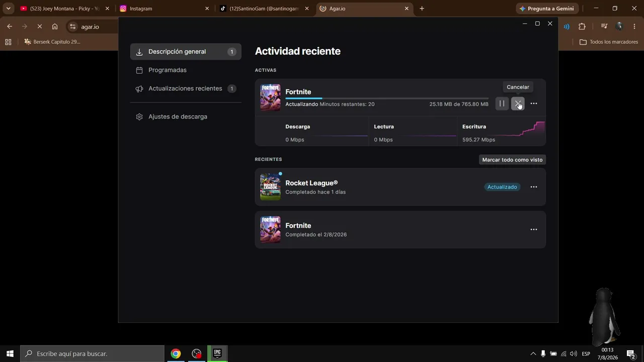Switch to the SantinoGam TikTok tab
The width and height of the screenshot is (644, 362).
[x=265, y=9]
